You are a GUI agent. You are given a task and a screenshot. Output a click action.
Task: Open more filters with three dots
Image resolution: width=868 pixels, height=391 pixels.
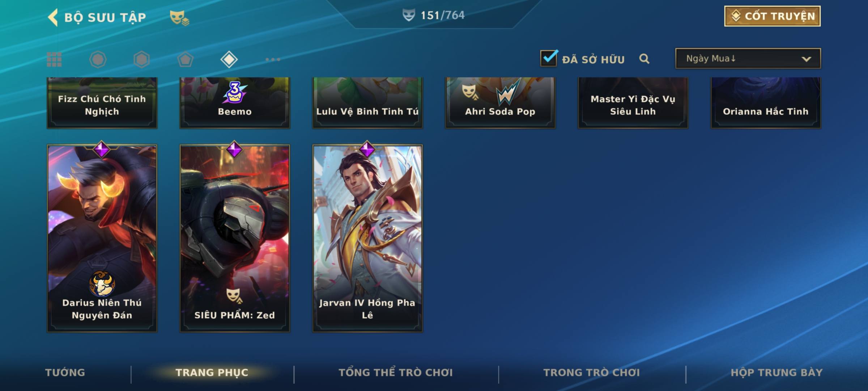pos(273,59)
